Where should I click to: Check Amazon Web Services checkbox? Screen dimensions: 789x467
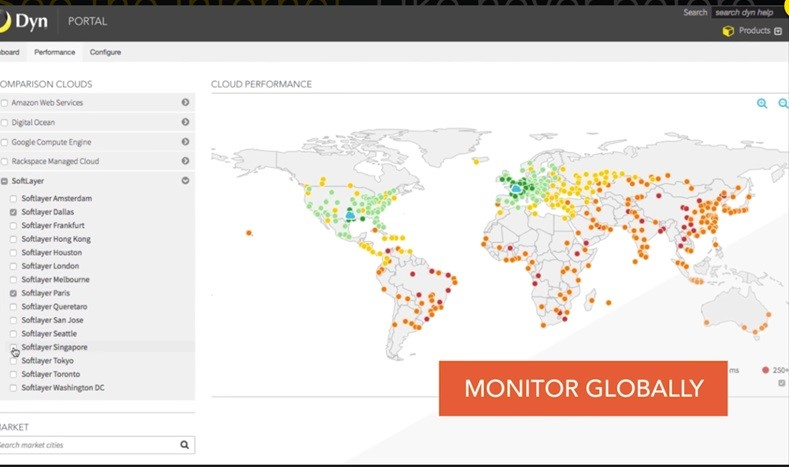point(5,103)
